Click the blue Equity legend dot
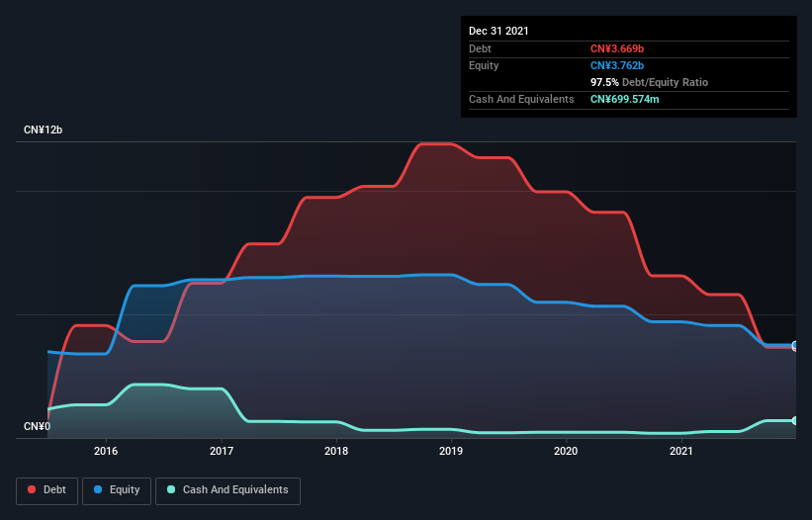This screenshot has height=520, width=812. click(x=98, y=489)
